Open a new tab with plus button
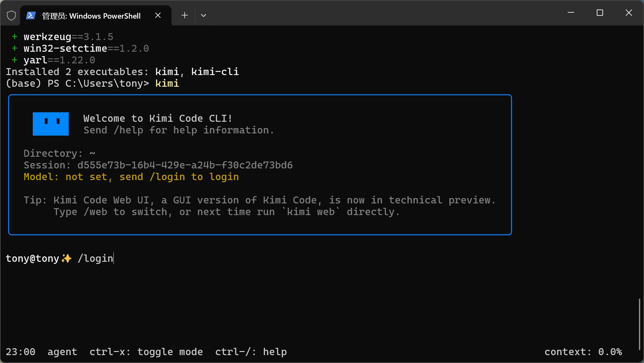The width and height of the screenshot is (644, 363). coord(185,15)
